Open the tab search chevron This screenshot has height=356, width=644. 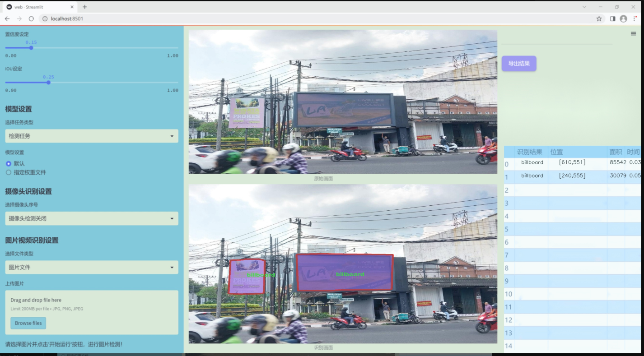[x=584, y=7]
